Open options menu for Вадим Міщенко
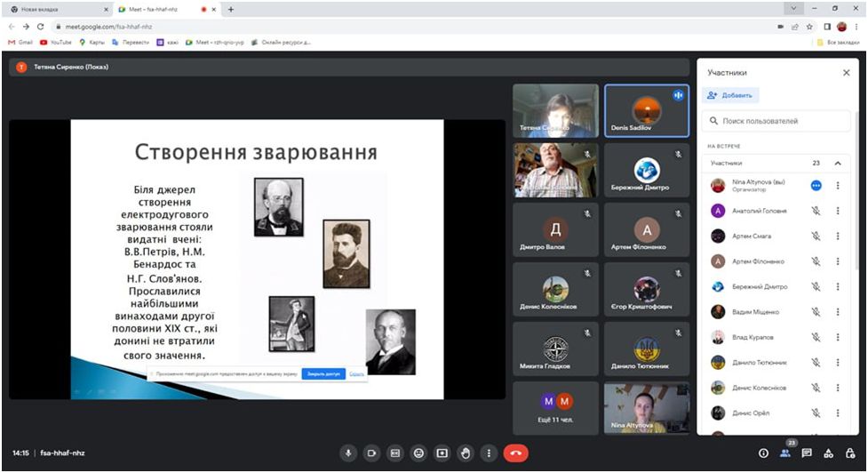The width and height of the screenshot is (868, 473). coord(838,312)
